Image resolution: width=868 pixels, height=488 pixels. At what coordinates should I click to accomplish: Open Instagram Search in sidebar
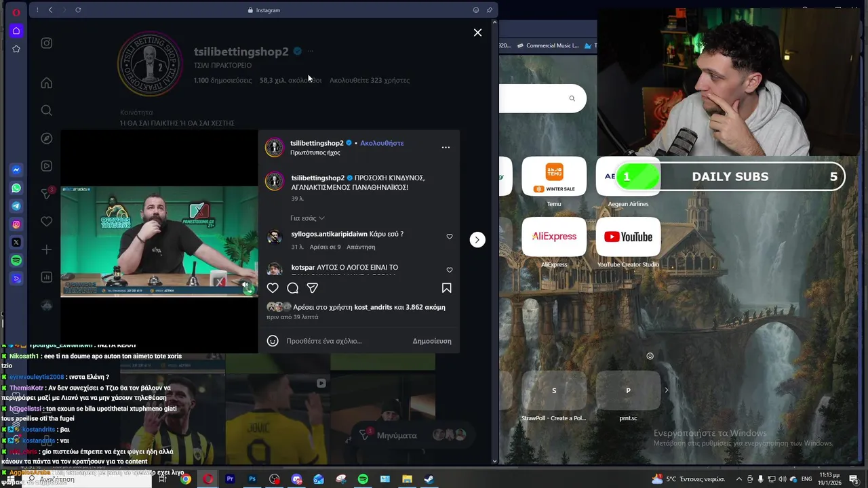[x=46, y=110]
